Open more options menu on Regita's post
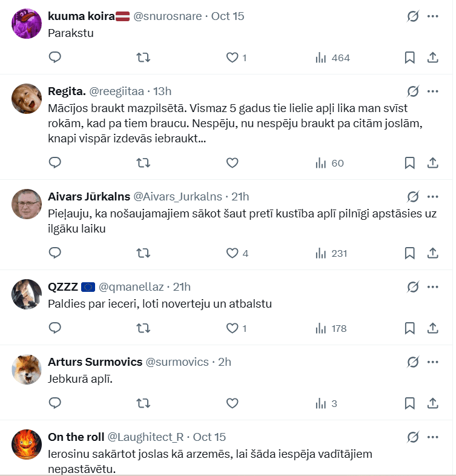 [432, 91]
